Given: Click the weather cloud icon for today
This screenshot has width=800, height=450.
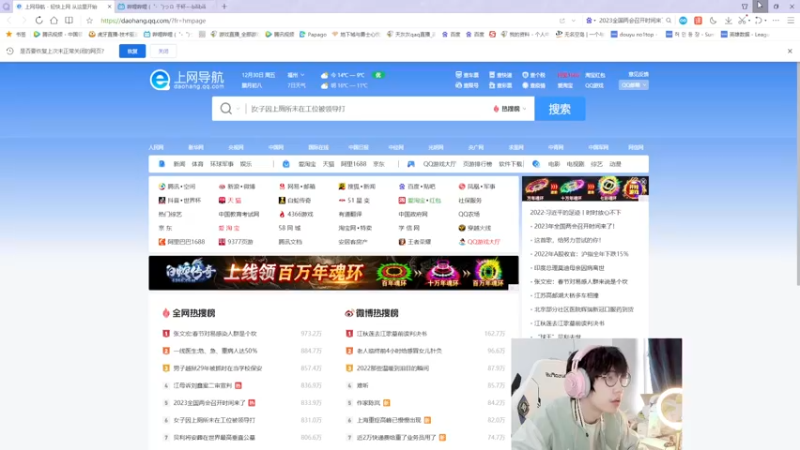Looking at the screenshot, I should click(x=324, y=75).
